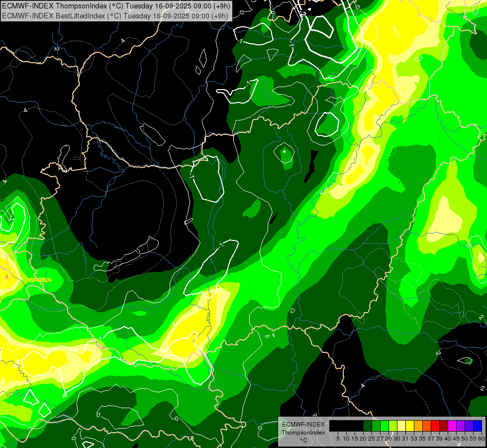
Task: Click the legend value 37
Action: coord(431,439)
